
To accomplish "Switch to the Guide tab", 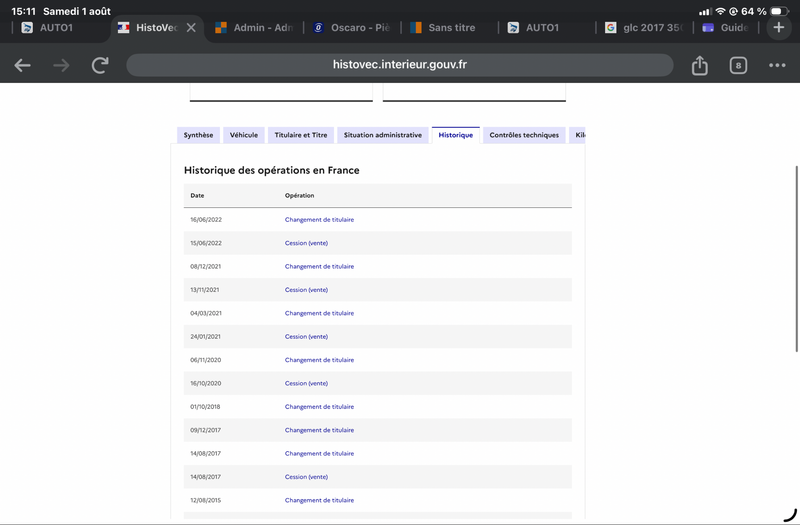I will coord(727,28).
